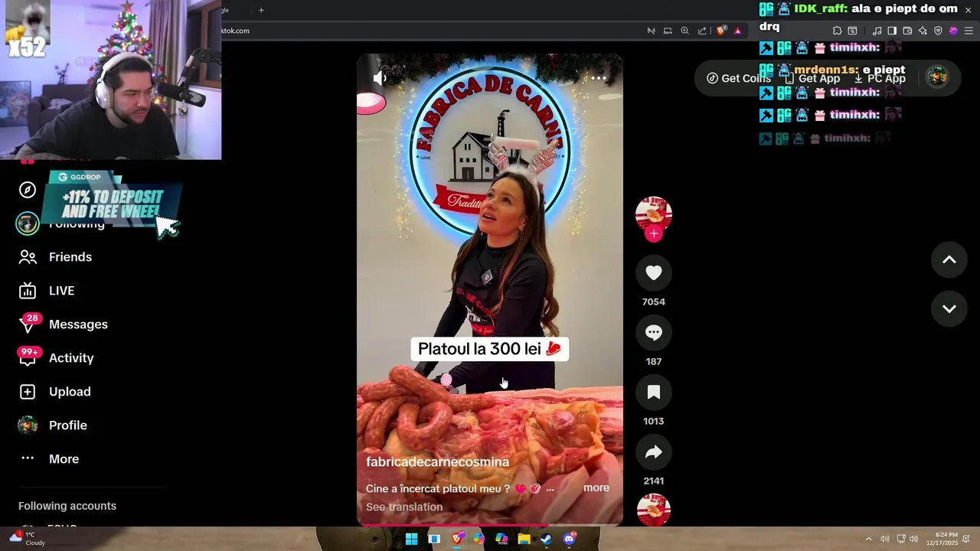Image resolution: width=980 pixels, height=551 pixels.
Task: Open Friends in the sidebar
Action: click(70, 257)
